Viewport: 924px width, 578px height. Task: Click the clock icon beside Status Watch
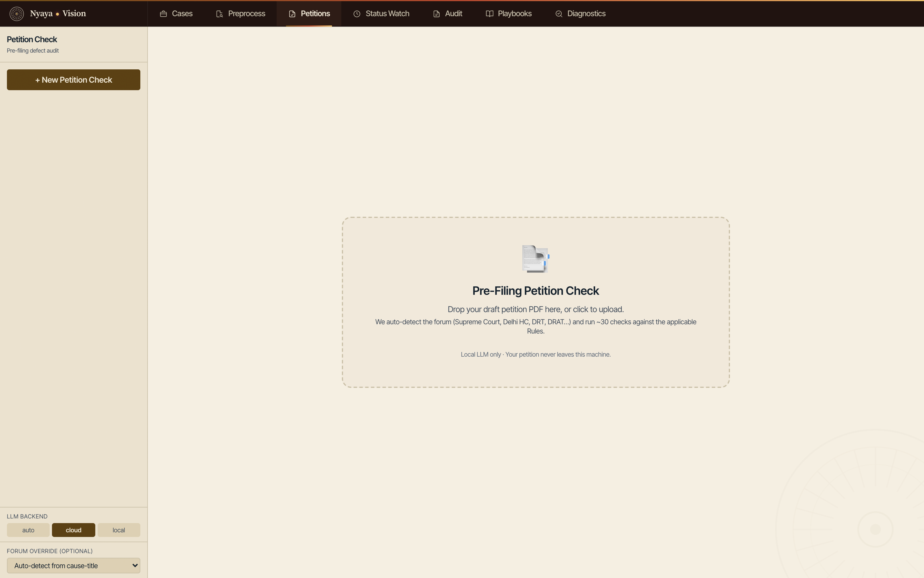tap(357, 14)
